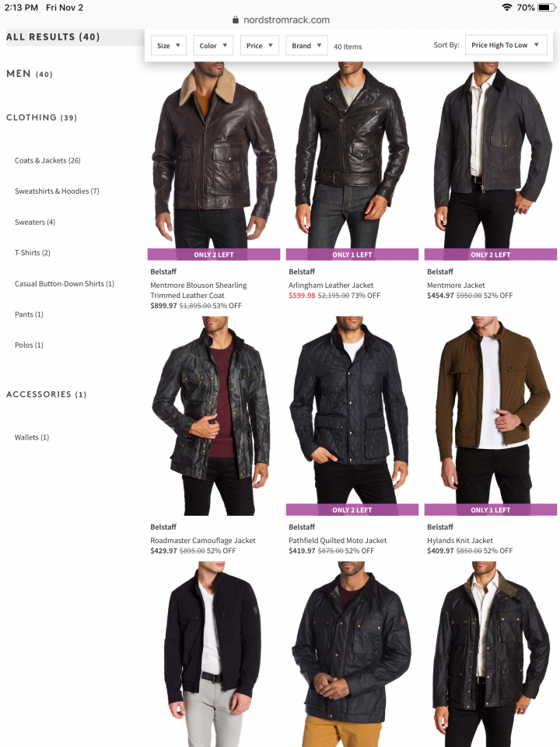Open the Color filter dropdown

coord(213,46)
